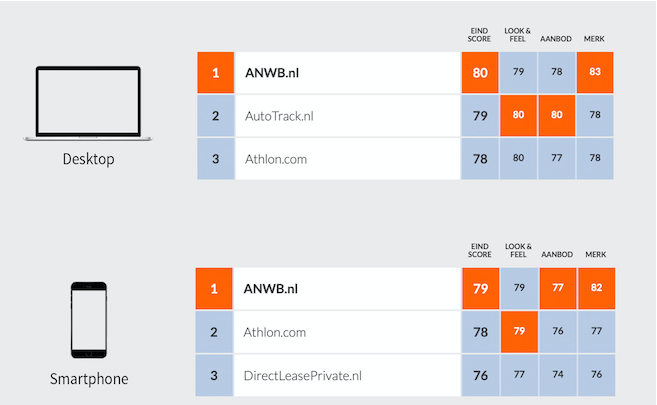The image size is (657, 405).
Task: Click rank 2 badge beside AutoTrack.nl
Action: (215, 116)
